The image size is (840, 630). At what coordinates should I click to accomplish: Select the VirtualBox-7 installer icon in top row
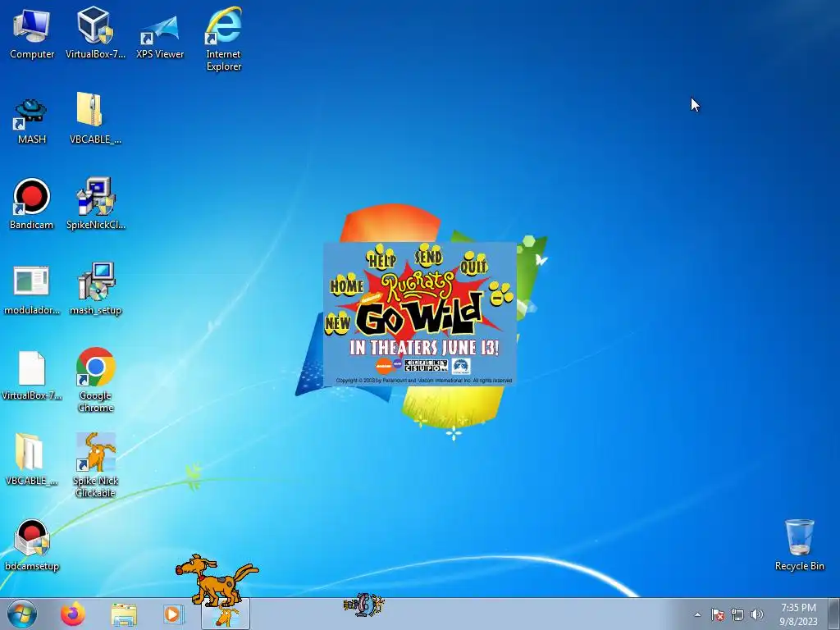point(95,33)
